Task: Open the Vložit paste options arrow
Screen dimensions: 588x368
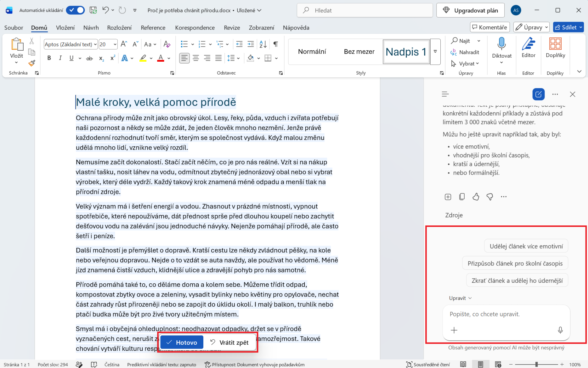Action: 17,63
